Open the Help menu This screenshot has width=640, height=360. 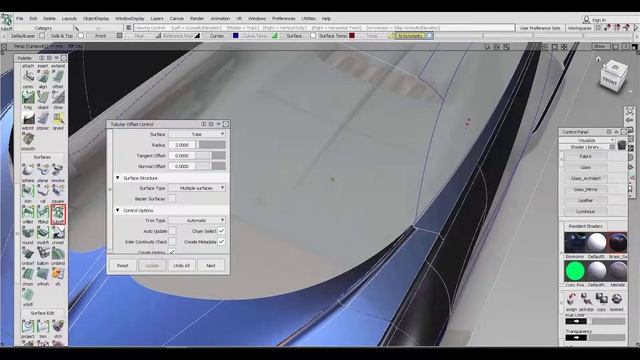(x=326, y=18)
